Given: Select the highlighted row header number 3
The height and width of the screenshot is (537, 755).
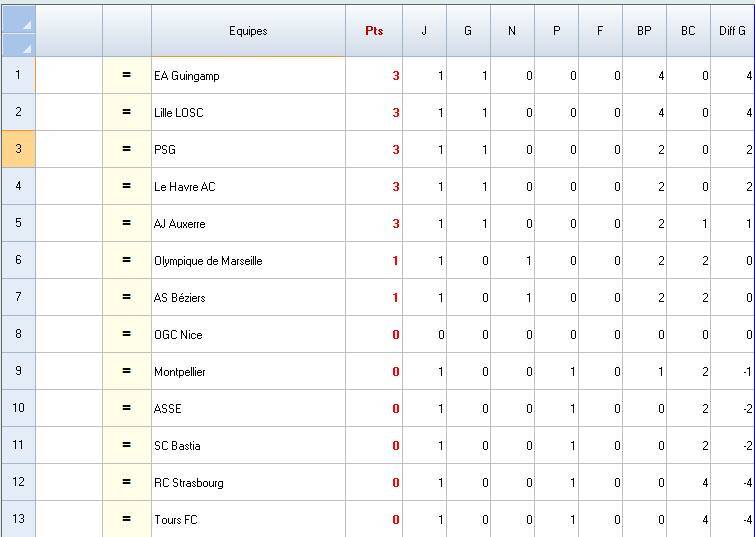Looking at the screenshot, I should click(x=18, y=150).
